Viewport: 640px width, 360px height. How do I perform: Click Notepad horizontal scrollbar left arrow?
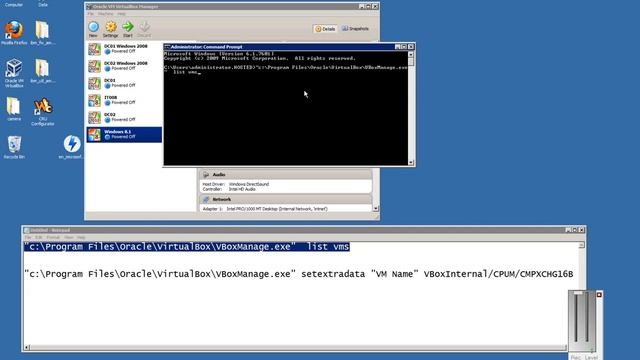tap(27, 348)
